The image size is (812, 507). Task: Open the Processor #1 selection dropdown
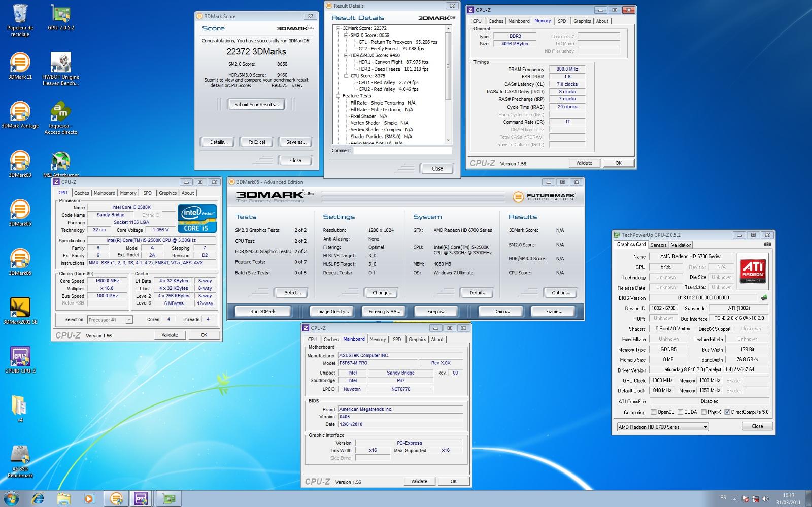pos(110,319)
